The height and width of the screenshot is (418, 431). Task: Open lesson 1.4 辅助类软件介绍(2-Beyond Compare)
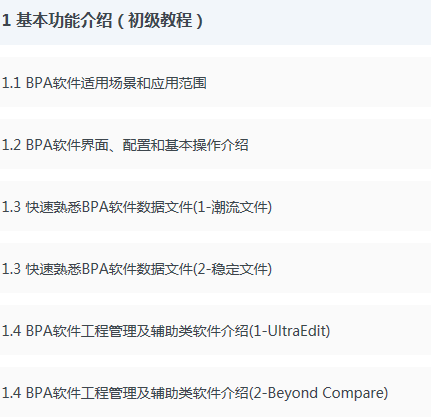(215, 392)
